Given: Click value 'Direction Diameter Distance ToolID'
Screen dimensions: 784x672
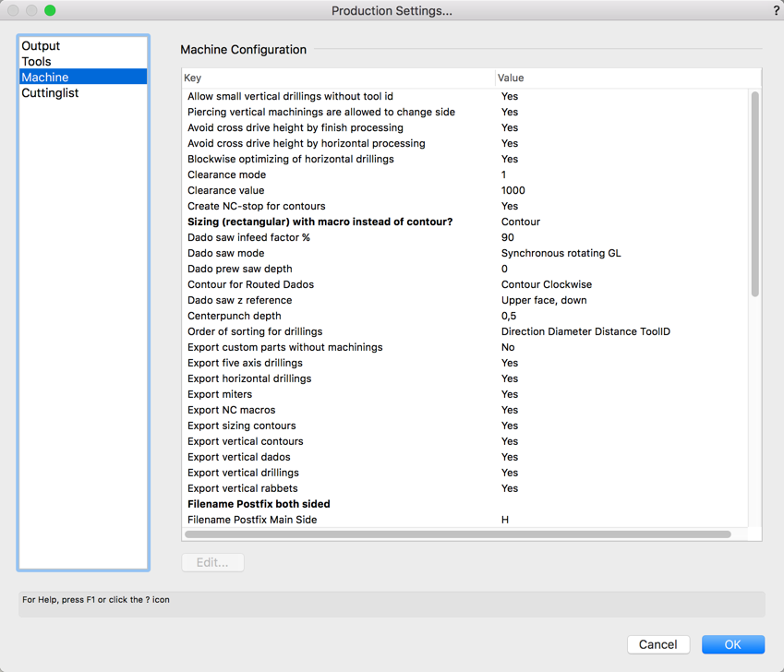Looking at the screenshot, I should click(x=585, y=331).
